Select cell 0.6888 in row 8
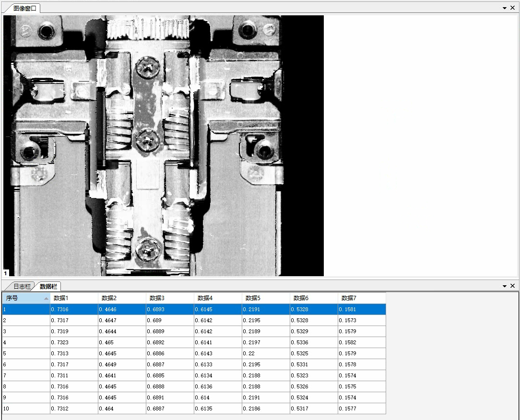 point(170,386)
